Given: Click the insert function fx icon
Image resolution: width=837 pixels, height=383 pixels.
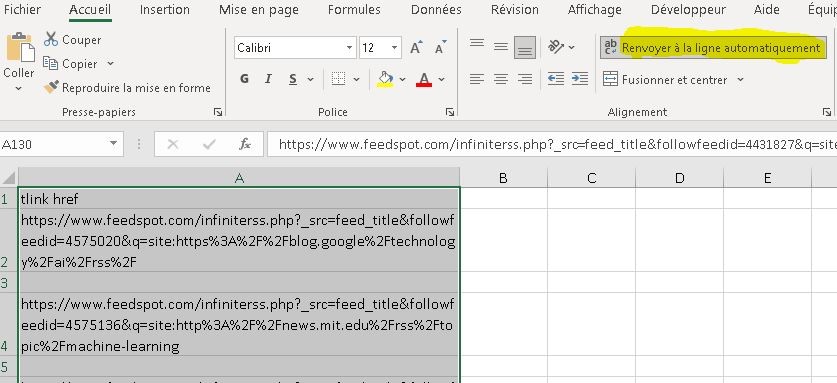Looking at the screenshot, I should click(x=245, y=144).
